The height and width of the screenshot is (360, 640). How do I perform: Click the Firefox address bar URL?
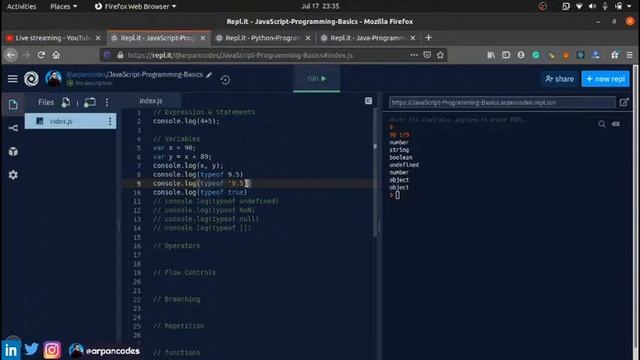240,55
